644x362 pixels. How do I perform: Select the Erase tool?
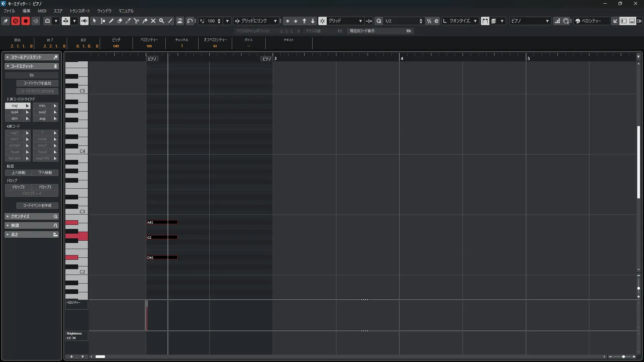tap(120, 21)
